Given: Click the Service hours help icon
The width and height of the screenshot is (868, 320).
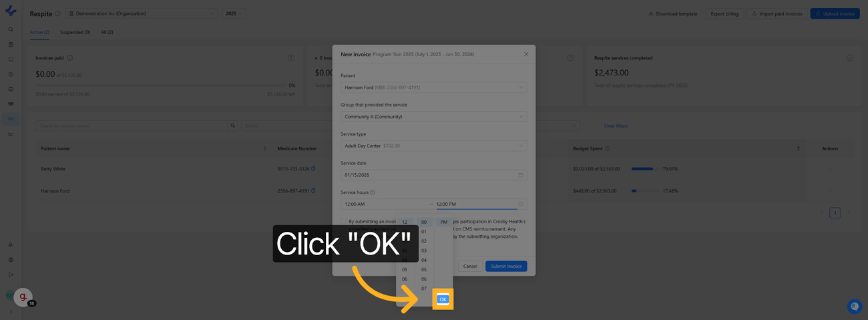Looking at the screenshot, I should (x=373, y=192).
